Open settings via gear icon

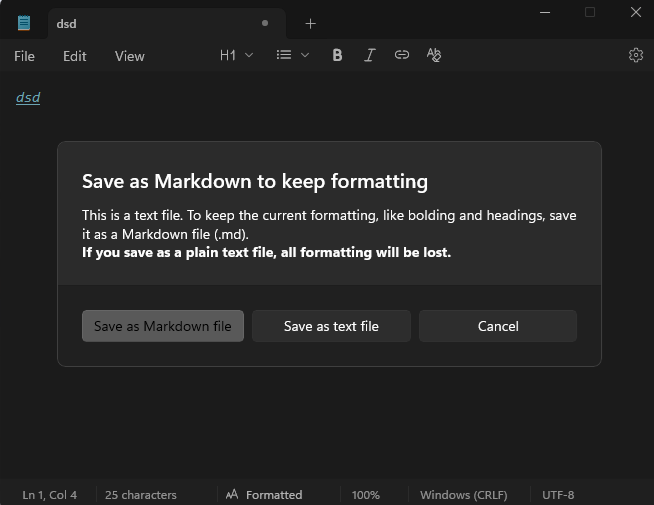point(636,55)
